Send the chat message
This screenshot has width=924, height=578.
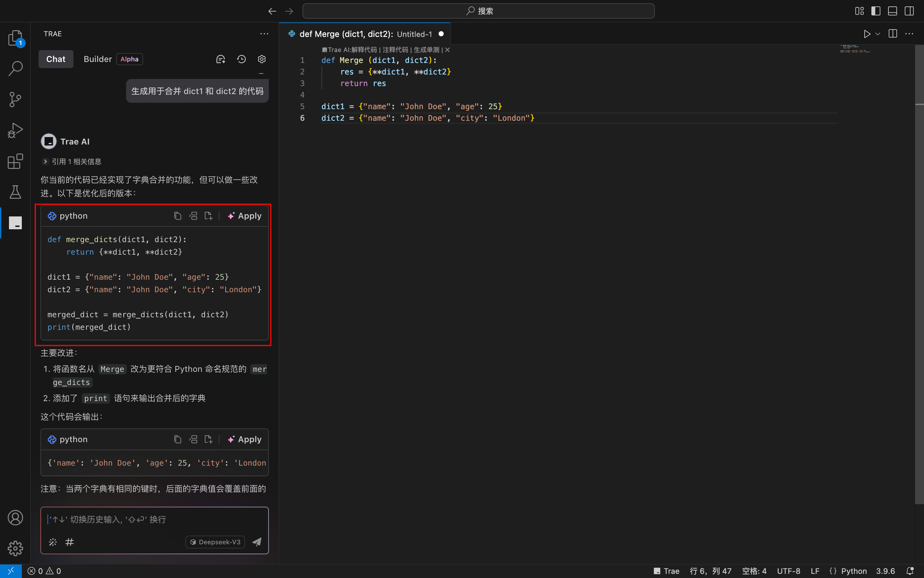pyautogui.click(x=257, y=542)
